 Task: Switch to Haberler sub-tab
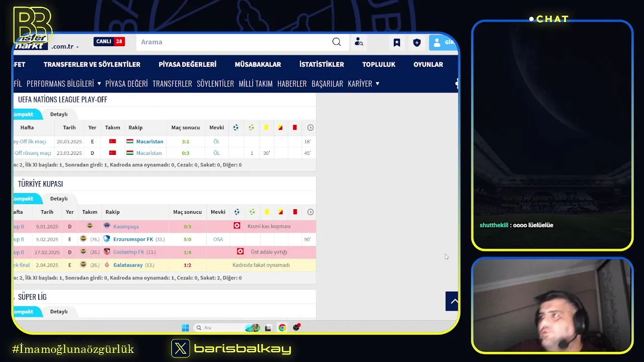(x=292, y=83)
